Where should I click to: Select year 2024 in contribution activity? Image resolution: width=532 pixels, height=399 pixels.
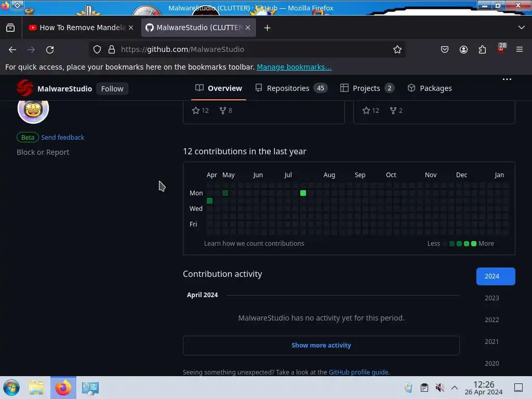tap(496, 276)
